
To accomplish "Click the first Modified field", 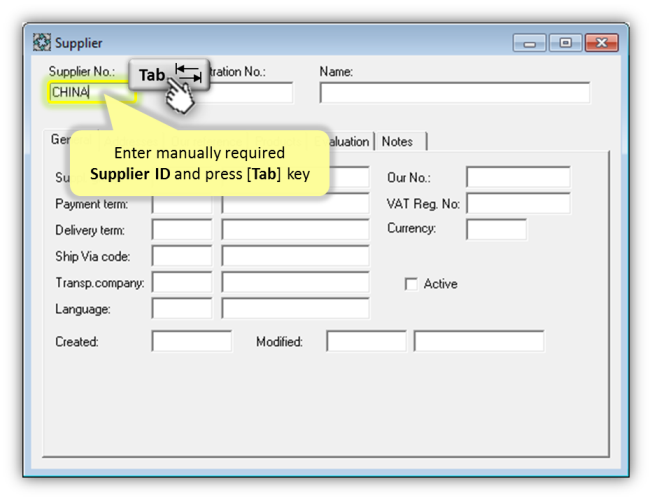I will tap(366, 342).
